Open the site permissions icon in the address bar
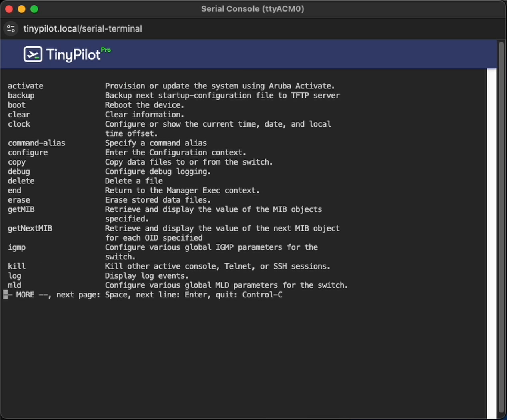The width and height of the screenshot is (507, 420). [11, 28]
